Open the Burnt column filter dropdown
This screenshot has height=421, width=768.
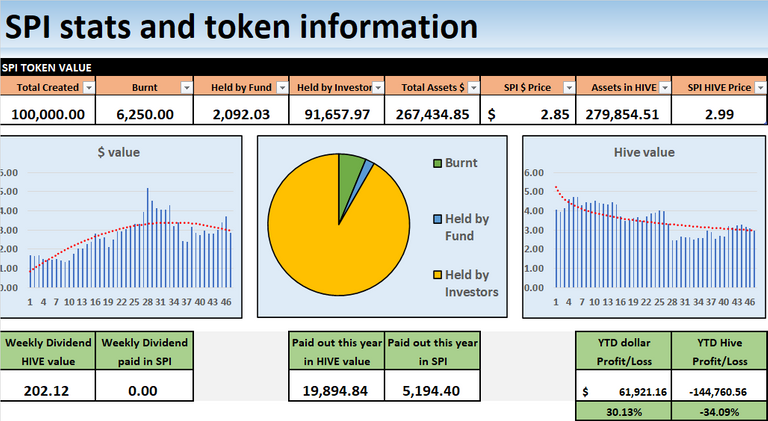(x=187, y=88)
